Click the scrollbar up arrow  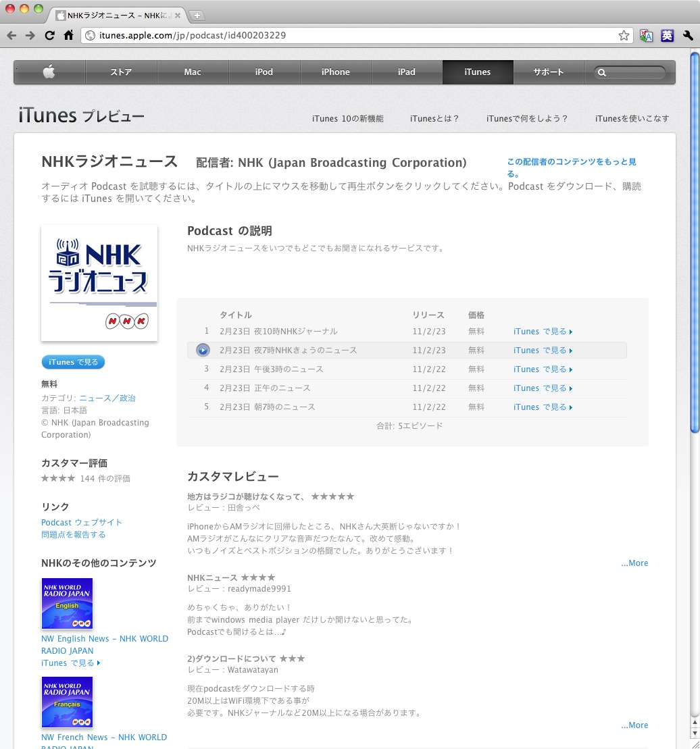tap(695, 722)
